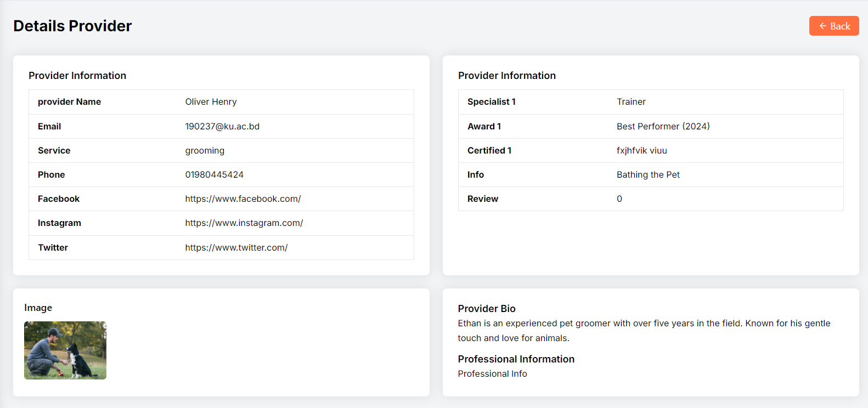
Task: Click the Best Performer (2024) award
Action: coord(663,126)
